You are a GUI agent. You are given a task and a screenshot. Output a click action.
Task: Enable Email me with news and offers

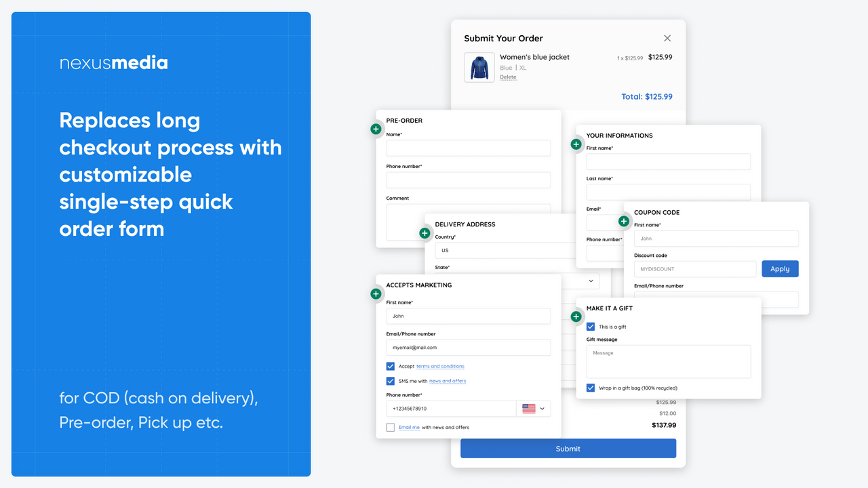click(x=390, y=427)
